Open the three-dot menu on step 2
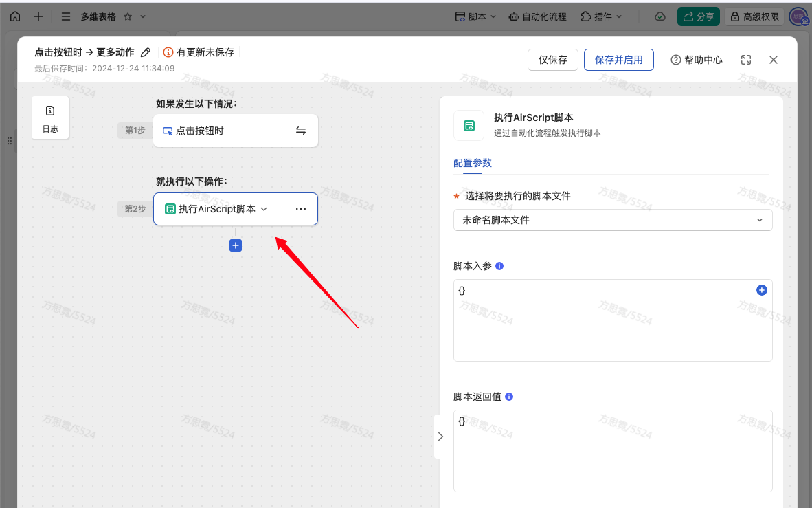The height and width of the screenshot is (508, 812). coord(301,209)
